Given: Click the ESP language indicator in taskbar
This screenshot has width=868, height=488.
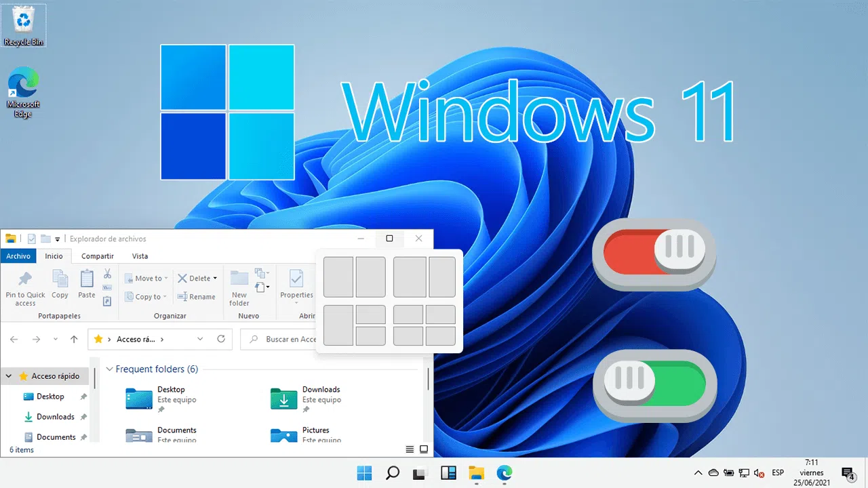Looking at the screenshot, I should pyautogui.click(x=778, y=473).
